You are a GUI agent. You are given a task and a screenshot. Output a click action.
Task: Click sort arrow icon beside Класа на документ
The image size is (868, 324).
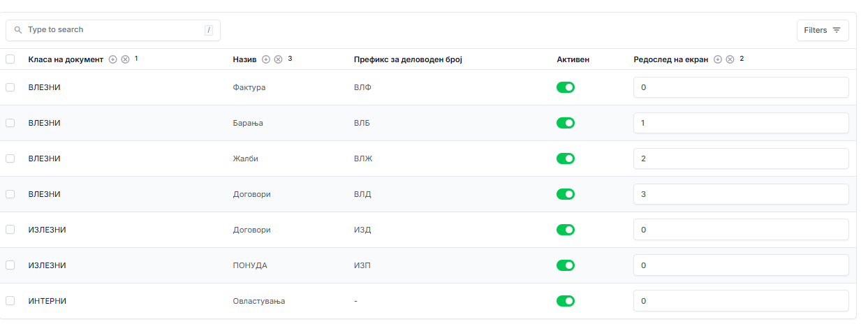pyautogui.click(x=113, y=59)
